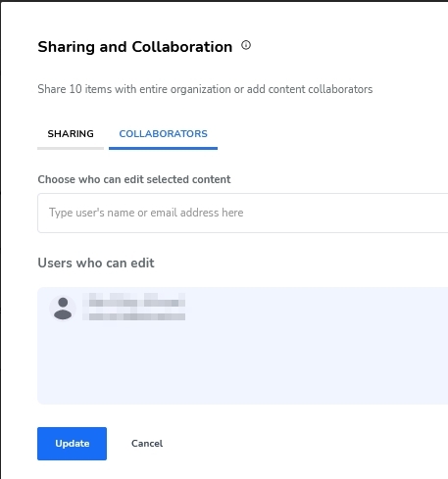Click the 'Users who can edit' heading
The image size is (448, 479).
click(x=96, y=263)
